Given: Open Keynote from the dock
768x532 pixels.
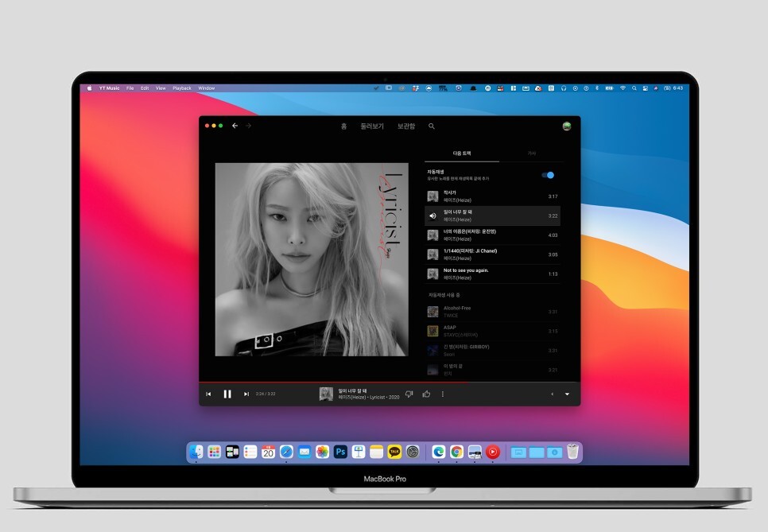Looking at the screenshot, I should tap(359, 452).
